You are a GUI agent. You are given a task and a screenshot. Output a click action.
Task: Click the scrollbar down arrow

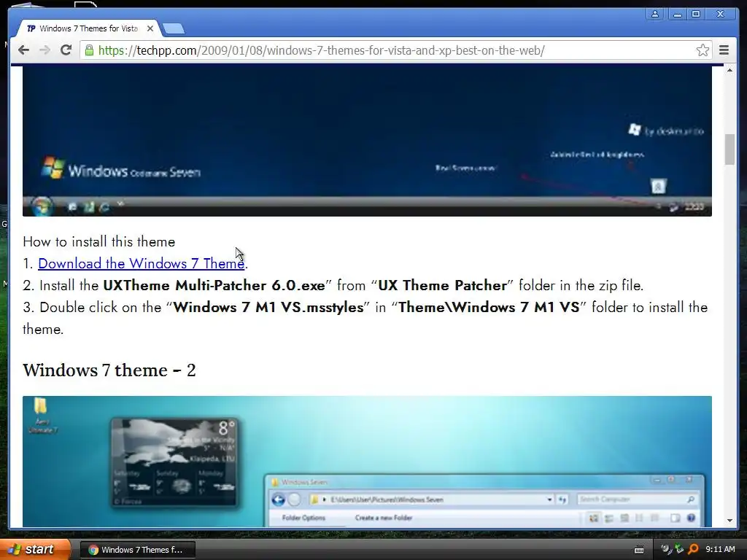click(x=729, y=521)
